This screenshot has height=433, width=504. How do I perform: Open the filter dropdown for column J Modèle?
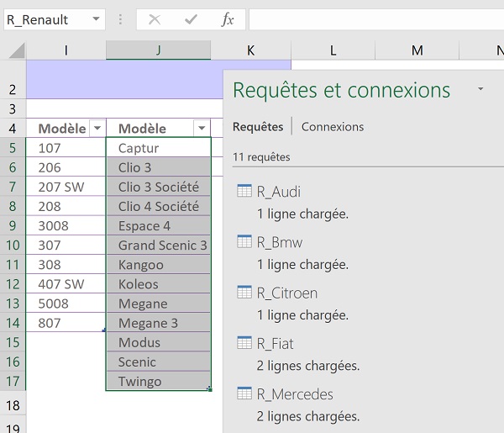[x=202, y=128]
